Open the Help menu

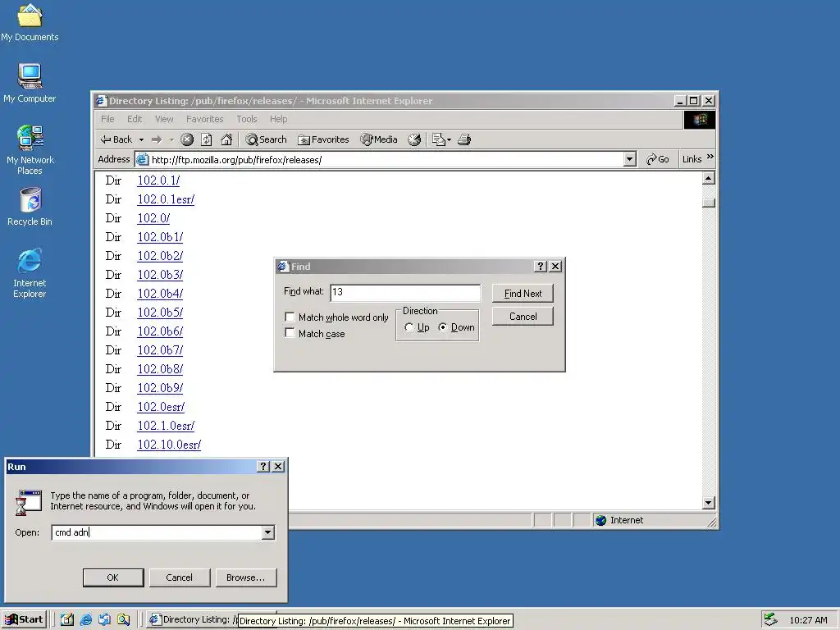[279, 119]
